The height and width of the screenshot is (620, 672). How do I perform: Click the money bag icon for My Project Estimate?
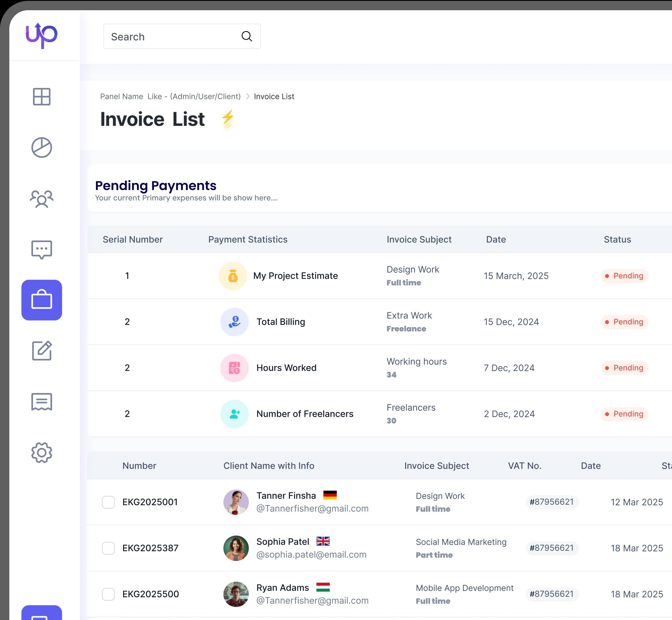pyautogui.click(x=232, y=276)
